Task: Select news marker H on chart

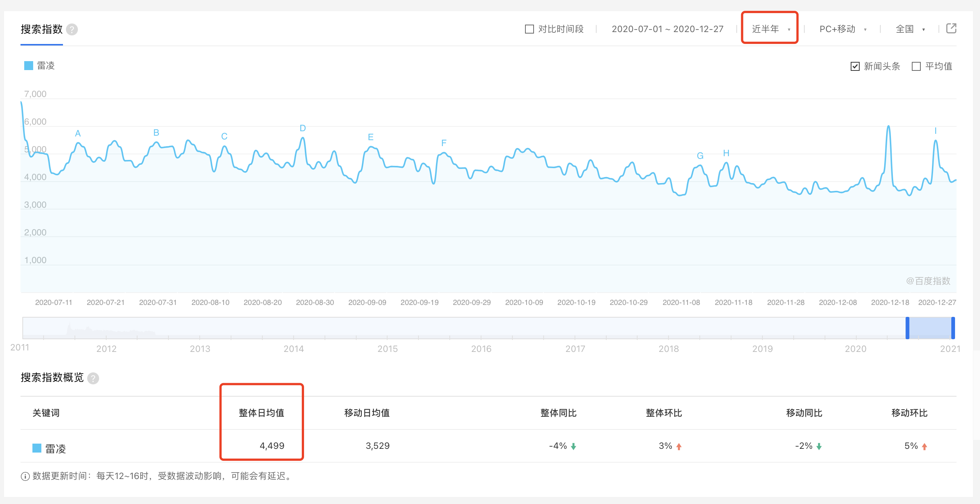Action: coord(726,153)
